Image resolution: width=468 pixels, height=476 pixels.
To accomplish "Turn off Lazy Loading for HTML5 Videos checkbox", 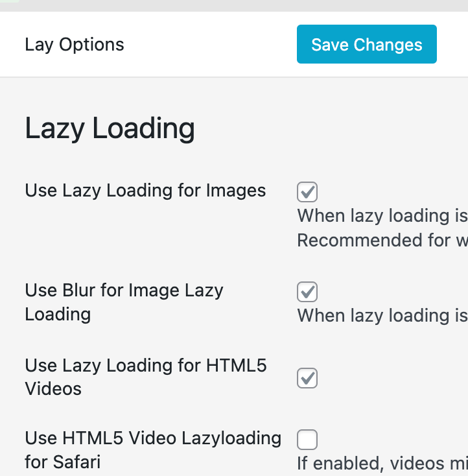I will pos(307,378).
